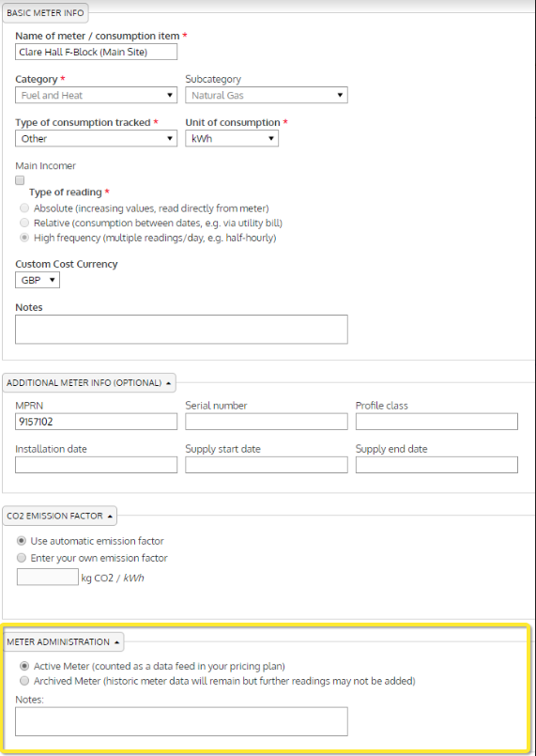Select the Archived Meter option
This screenshot has height=756, width=536.
24,681
